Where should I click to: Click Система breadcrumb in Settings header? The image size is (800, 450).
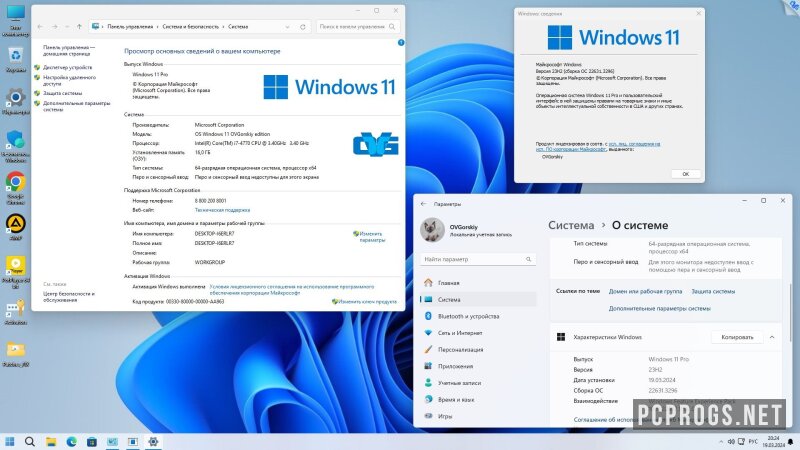coord(571,225)
